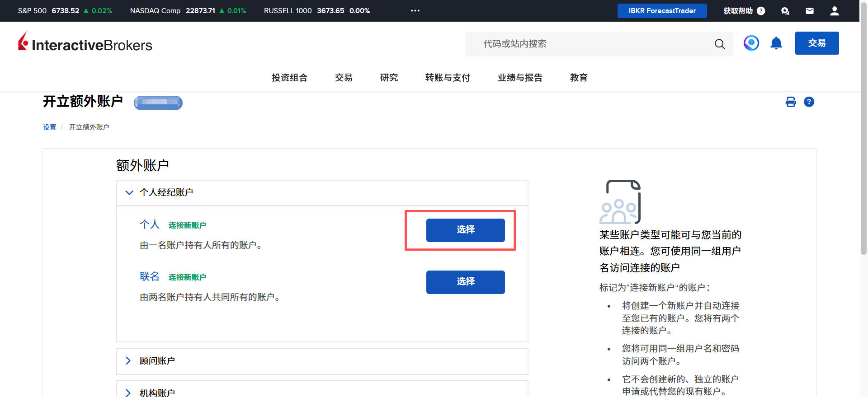Click the IBKR ForecastTrader button
The height and width of the screenshot is (397, 868).
point(662,11)
